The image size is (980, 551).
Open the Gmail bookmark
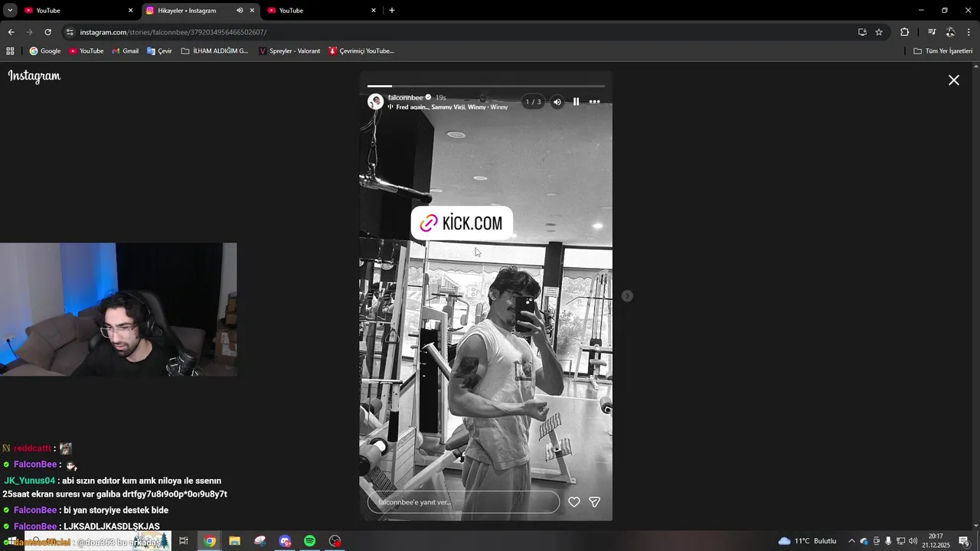126,51
